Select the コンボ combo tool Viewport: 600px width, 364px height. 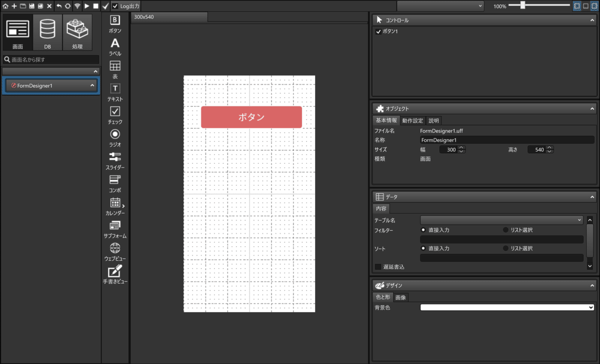click(x=115, y=184)
